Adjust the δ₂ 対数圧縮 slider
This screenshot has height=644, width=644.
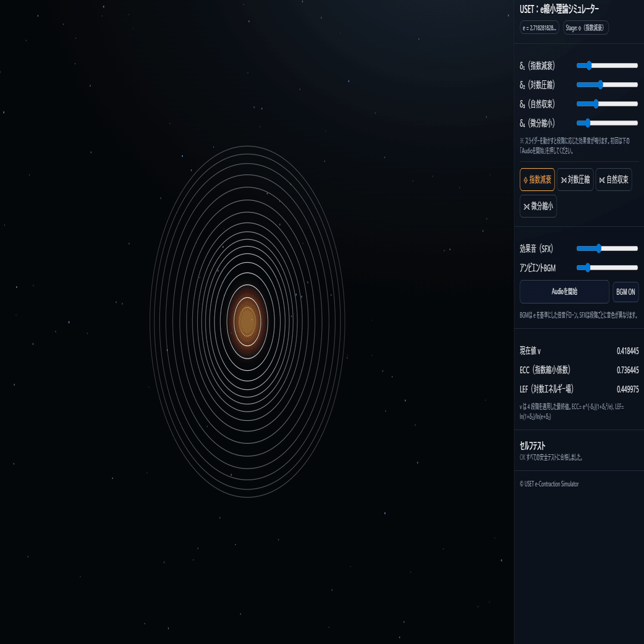coord(607,85)
